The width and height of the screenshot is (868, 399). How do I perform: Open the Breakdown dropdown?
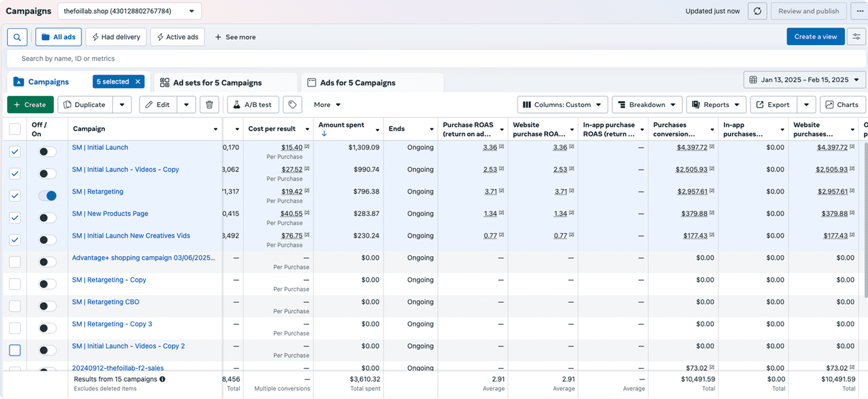pyautogui.click(x=646, y=105)
